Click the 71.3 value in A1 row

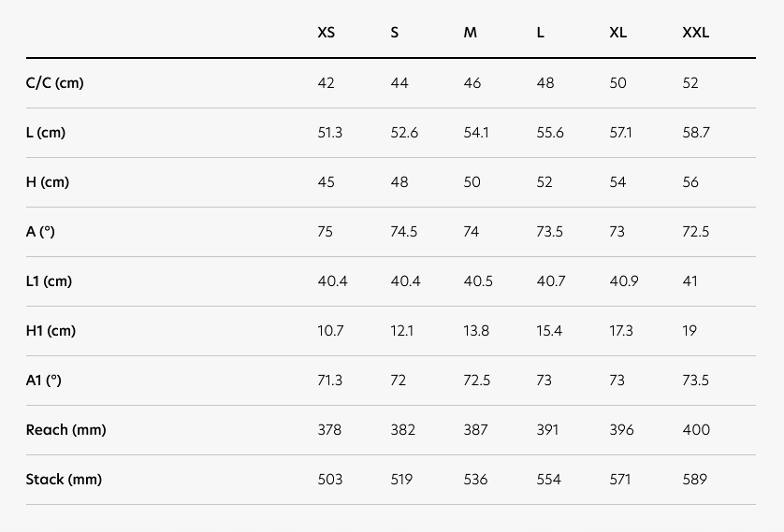click(330, 381)
